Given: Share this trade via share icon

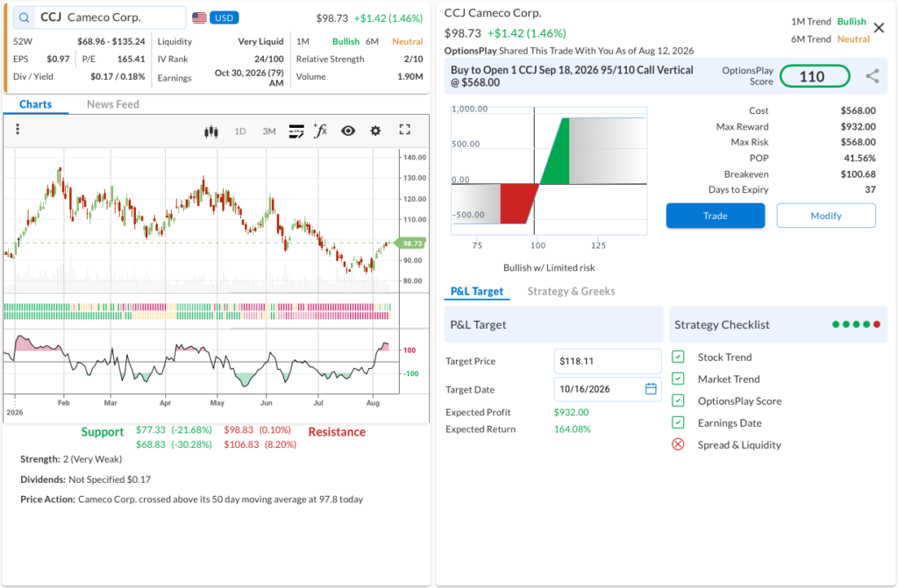Looking at the screenshot, I should pos(873,76).
